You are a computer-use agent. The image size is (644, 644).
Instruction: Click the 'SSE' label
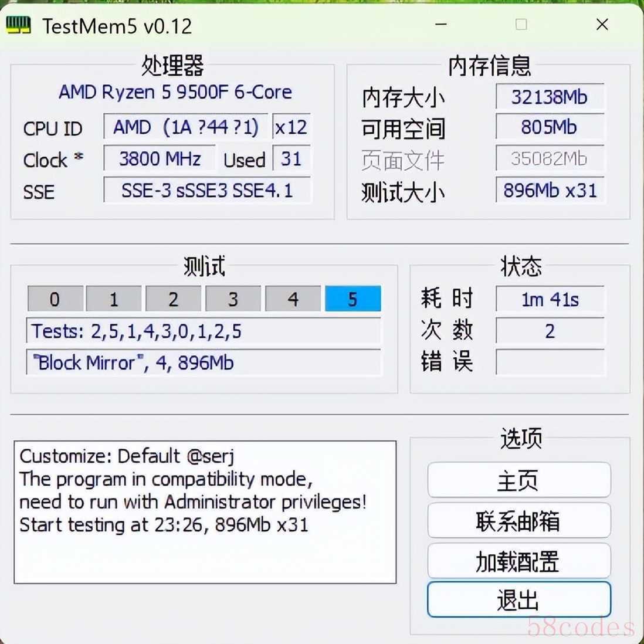(x=39, y=192)
